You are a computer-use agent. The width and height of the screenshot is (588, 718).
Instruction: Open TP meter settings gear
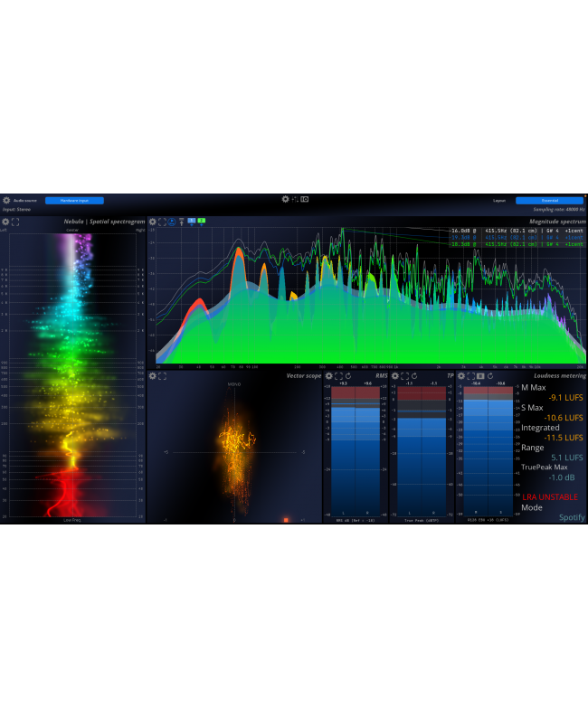[x=395, y=376]
